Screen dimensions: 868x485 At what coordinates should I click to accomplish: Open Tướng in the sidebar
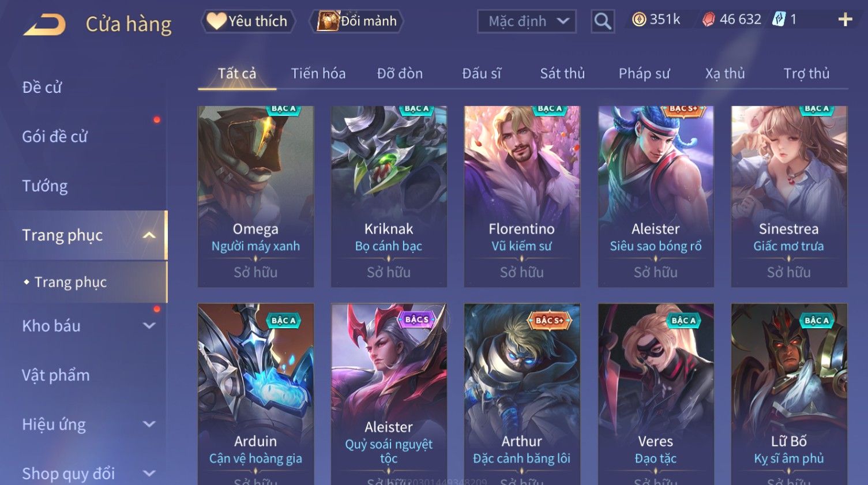pos(45,186)
